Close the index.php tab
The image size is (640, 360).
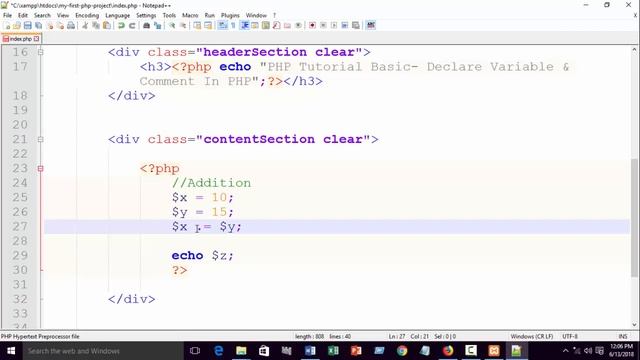pos(36,39)
